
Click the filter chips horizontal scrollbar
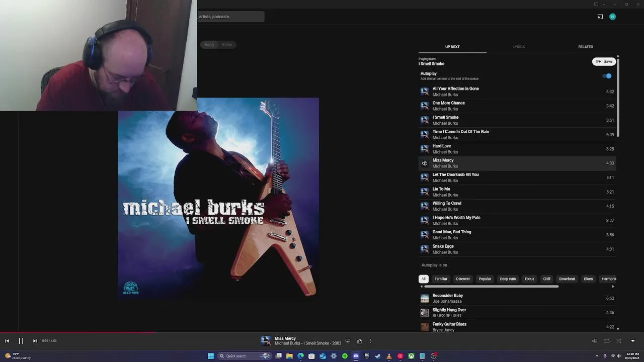[491, 287]
